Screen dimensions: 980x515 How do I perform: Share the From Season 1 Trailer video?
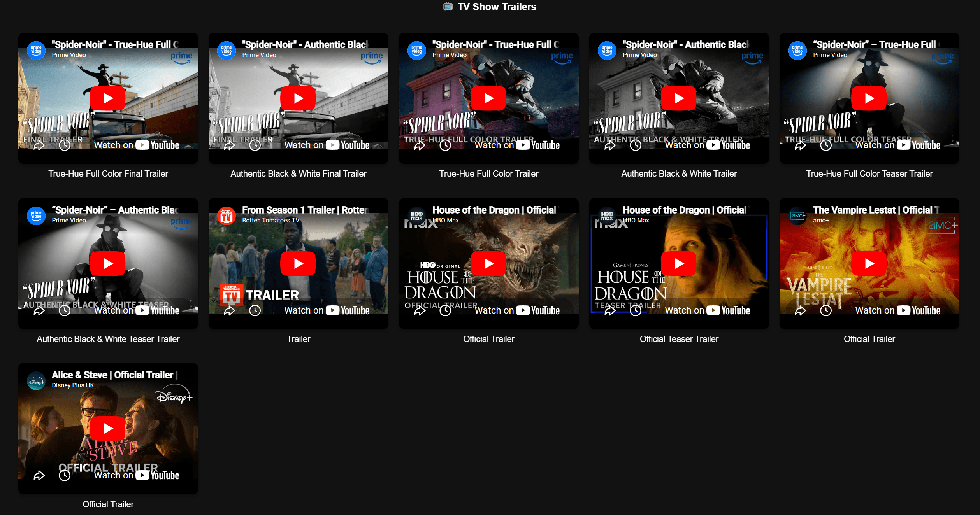coord(230,311)
